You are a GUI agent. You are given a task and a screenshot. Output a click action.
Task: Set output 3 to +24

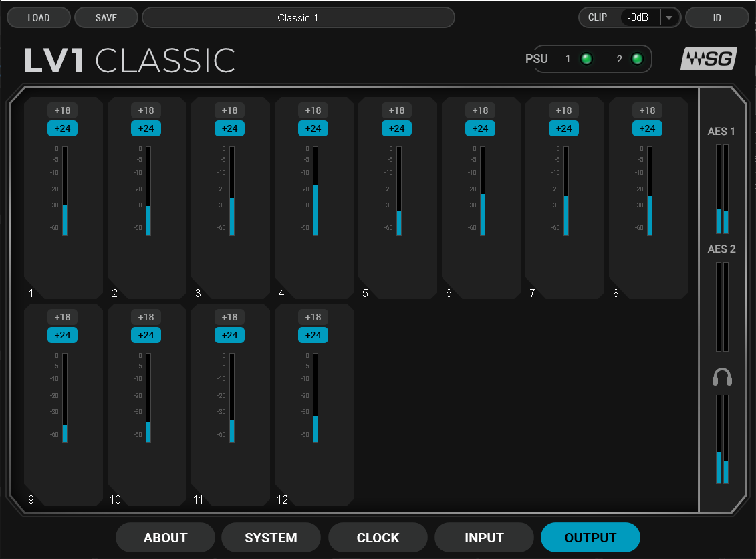229,129
